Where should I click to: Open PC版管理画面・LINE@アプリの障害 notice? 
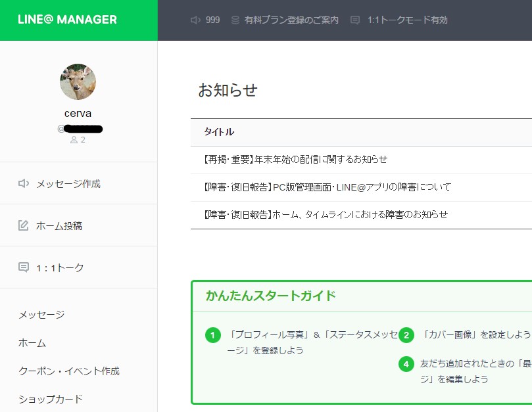(327, 187)
